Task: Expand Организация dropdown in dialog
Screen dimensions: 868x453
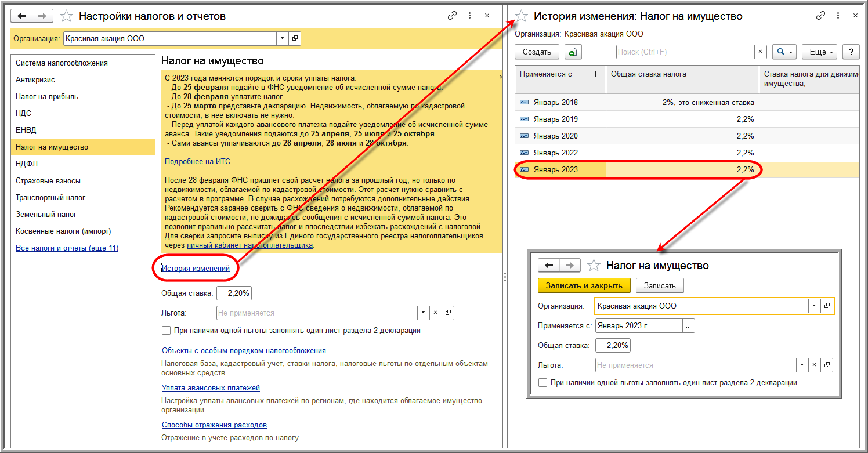Action: click(x=814, y=306)
